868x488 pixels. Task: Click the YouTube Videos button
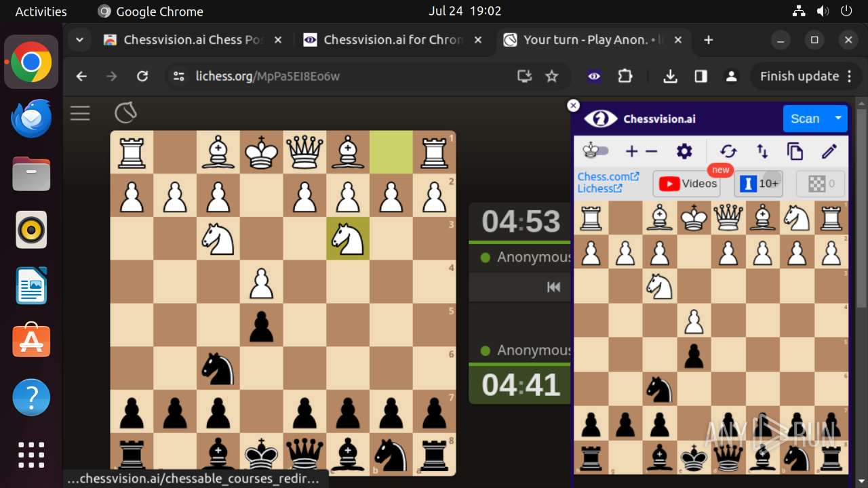687,184
